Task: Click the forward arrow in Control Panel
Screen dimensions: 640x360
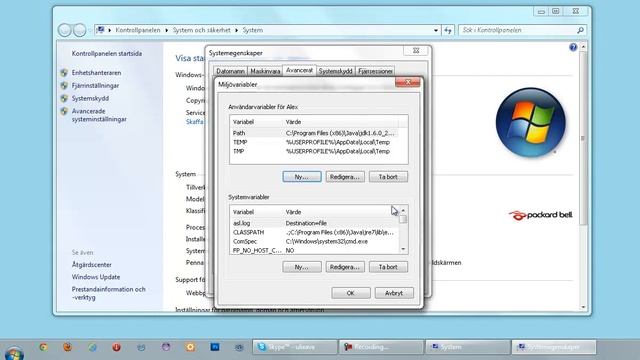Action: click(x=80, y=30)
